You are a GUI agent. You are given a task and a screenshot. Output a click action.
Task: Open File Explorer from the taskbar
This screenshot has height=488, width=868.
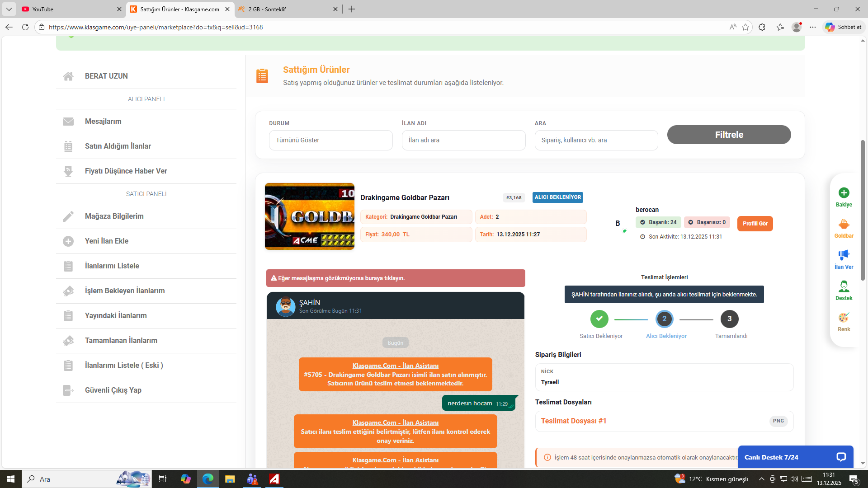click(230, 479)
